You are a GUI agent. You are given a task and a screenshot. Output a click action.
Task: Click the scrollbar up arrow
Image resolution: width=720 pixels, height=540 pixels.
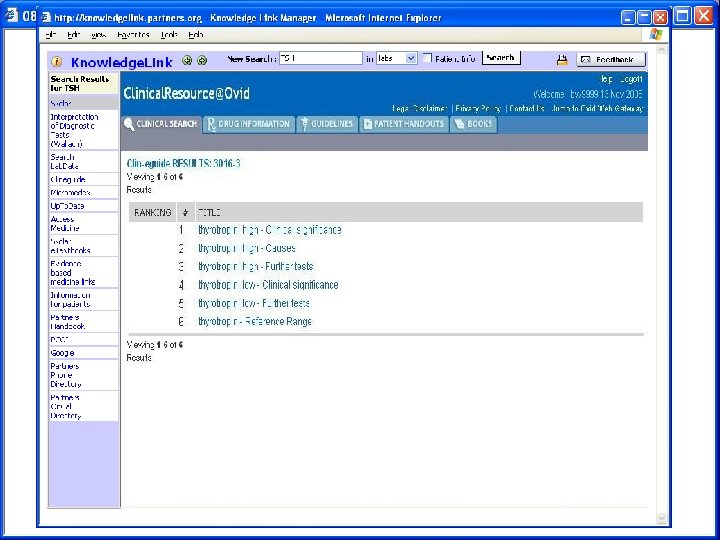point(661,49)
